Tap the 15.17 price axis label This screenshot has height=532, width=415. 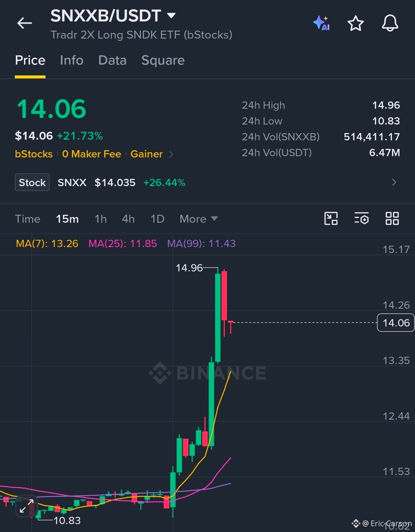click(396, 249)
